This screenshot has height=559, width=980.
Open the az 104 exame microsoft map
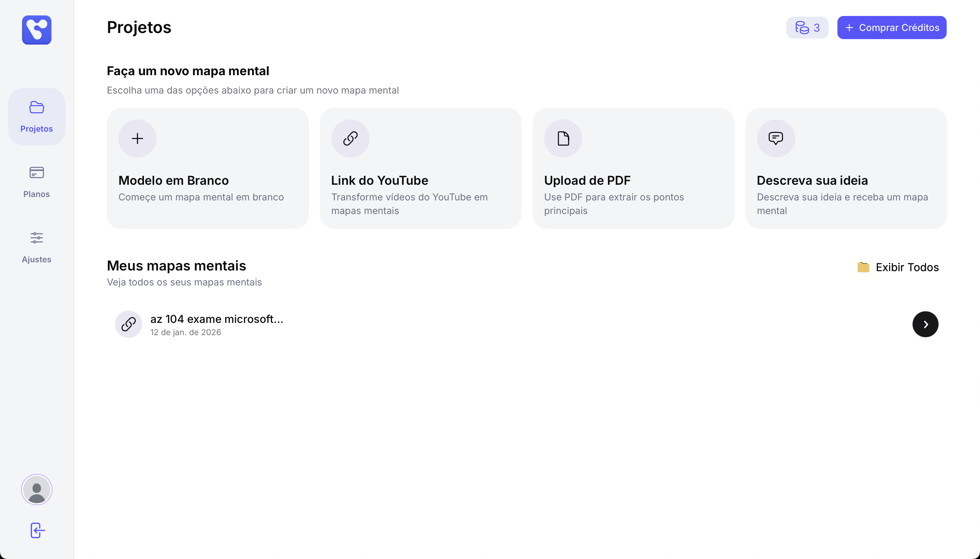click(x=216, y=319)
